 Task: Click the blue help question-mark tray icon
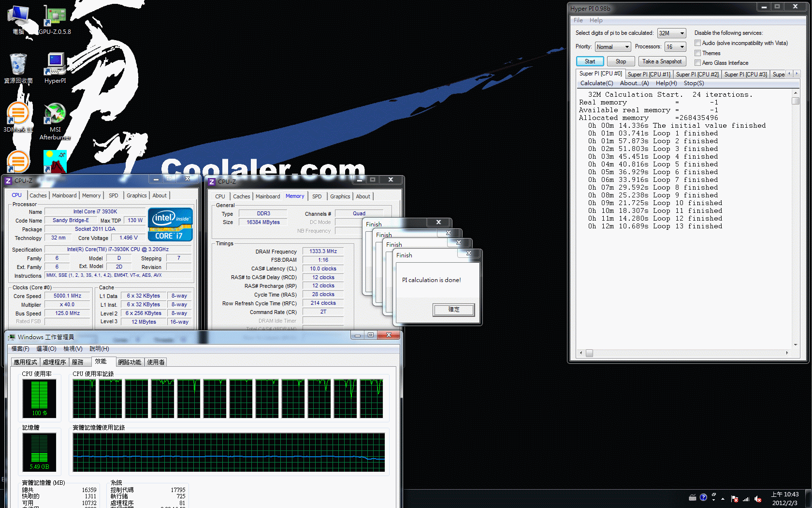703,497
